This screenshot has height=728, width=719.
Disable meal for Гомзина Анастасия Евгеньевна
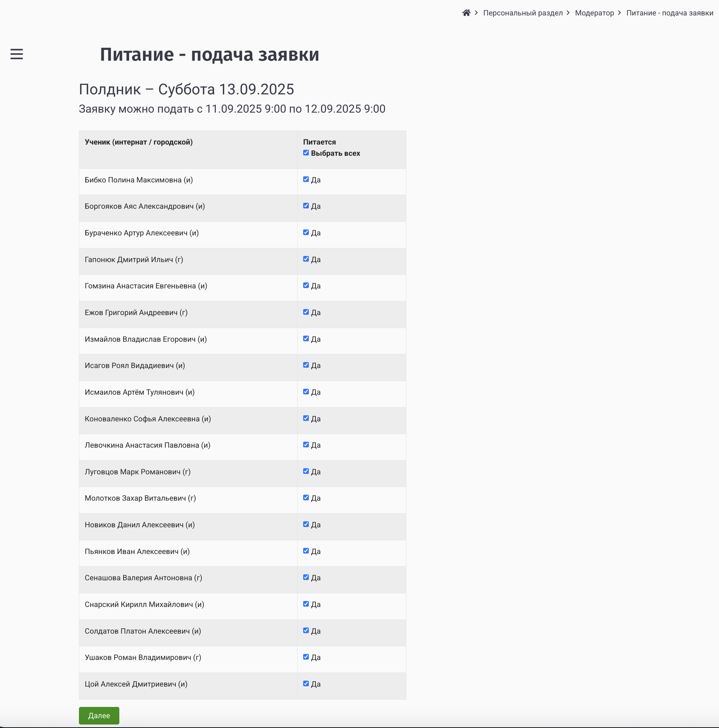tap(306, 285)
